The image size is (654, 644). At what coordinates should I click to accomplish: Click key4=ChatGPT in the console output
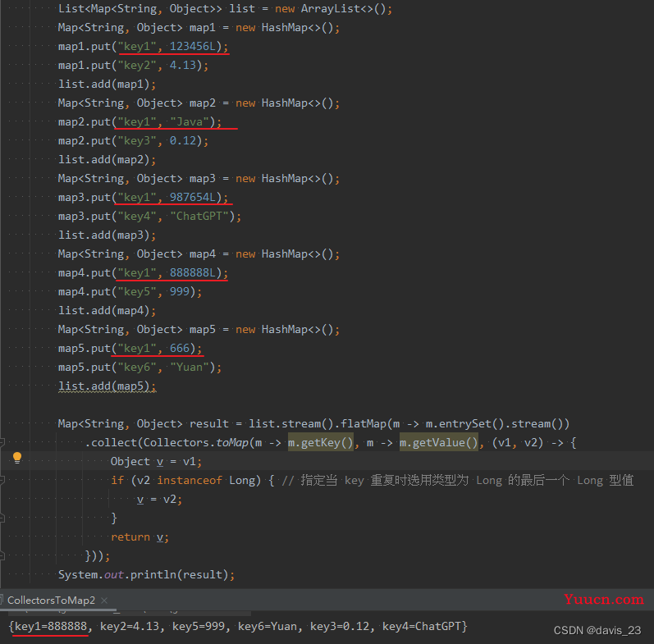(x=422, y=627)
